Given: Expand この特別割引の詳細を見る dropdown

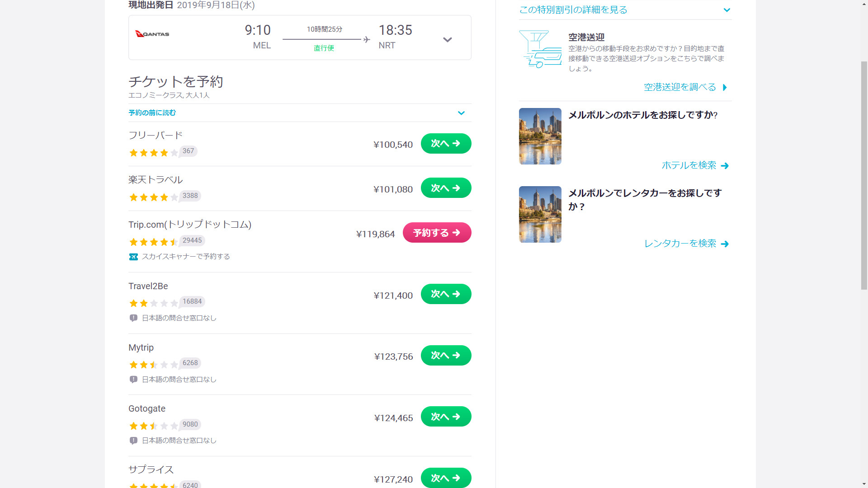Looking at the screenshot, I should point(726,10).
